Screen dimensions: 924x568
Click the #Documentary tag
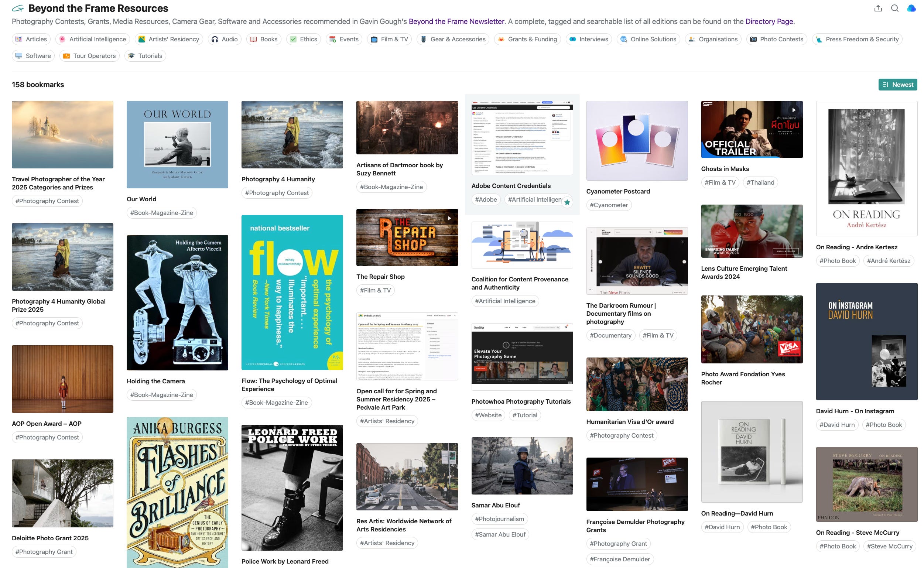click(x=610, y=335)
